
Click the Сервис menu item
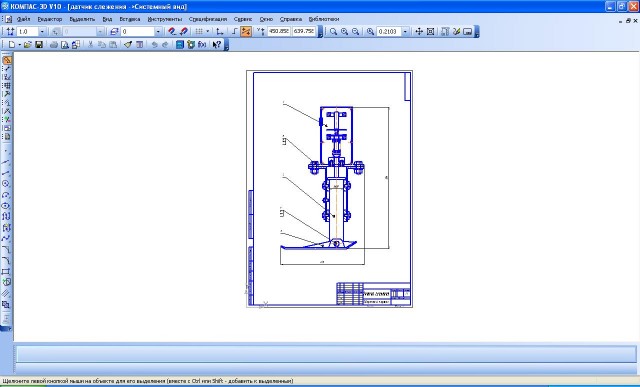tap(243, 19)
